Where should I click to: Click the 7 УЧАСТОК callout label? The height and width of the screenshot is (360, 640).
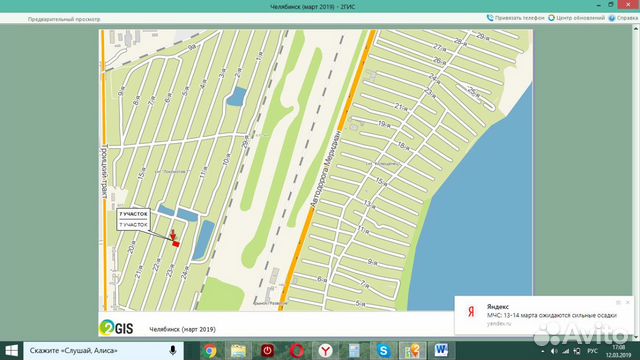133,219
